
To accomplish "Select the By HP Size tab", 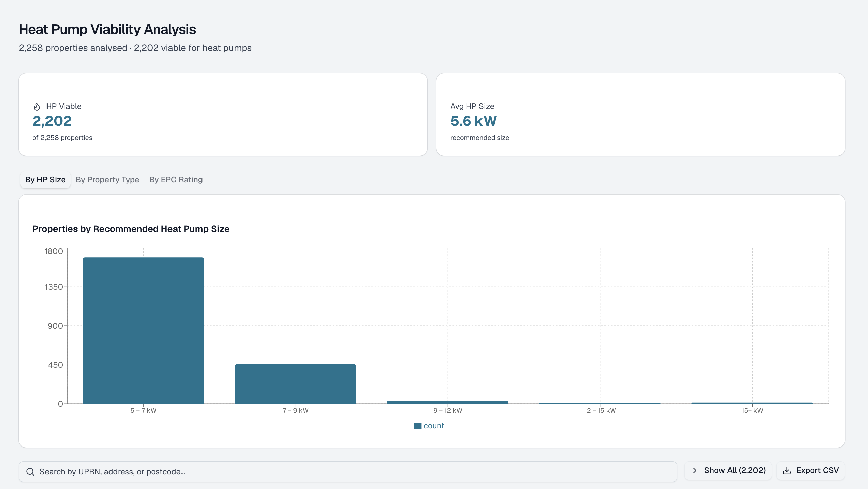I will [x=45, y=180].
